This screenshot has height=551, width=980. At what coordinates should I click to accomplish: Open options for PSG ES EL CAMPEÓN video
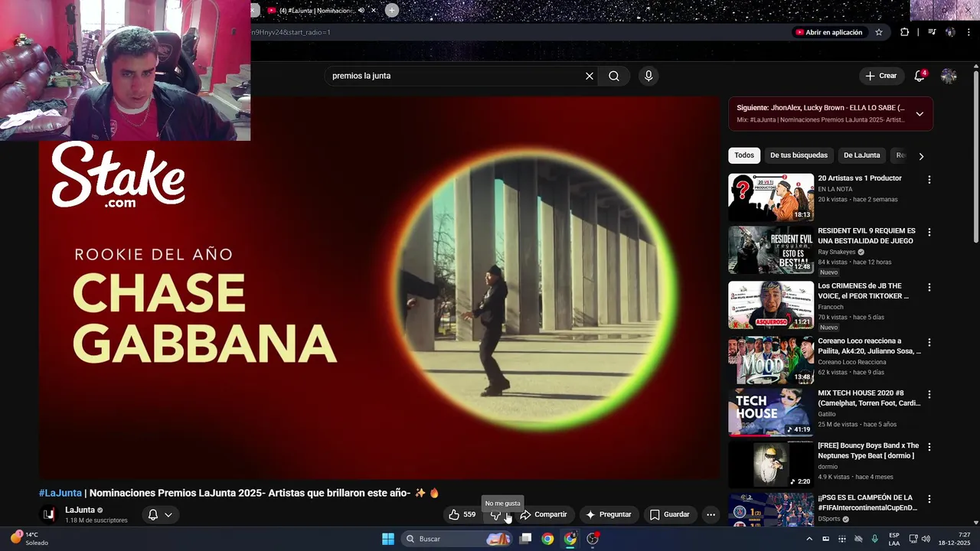[929, 499]
